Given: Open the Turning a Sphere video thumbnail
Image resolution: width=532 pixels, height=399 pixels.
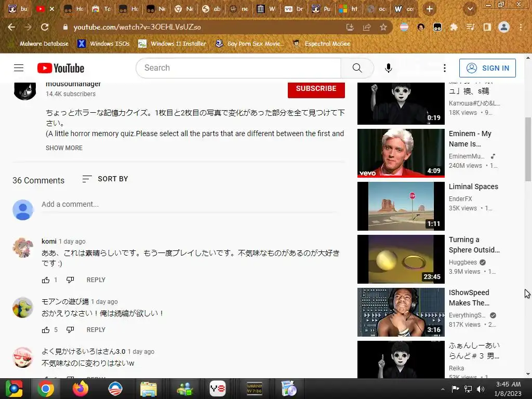Looking at the screenshot, I should 401,259.
